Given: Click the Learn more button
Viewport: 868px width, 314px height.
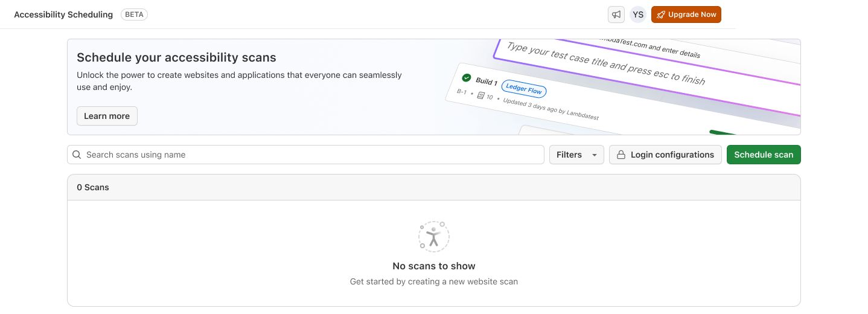Looking at the screenshot, I should coord(107,116).
